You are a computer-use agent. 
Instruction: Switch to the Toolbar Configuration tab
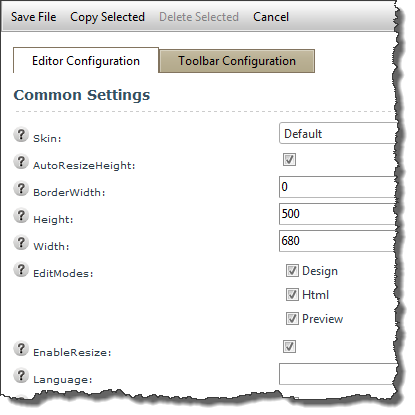pyautogui.click(x=237, y=61)
